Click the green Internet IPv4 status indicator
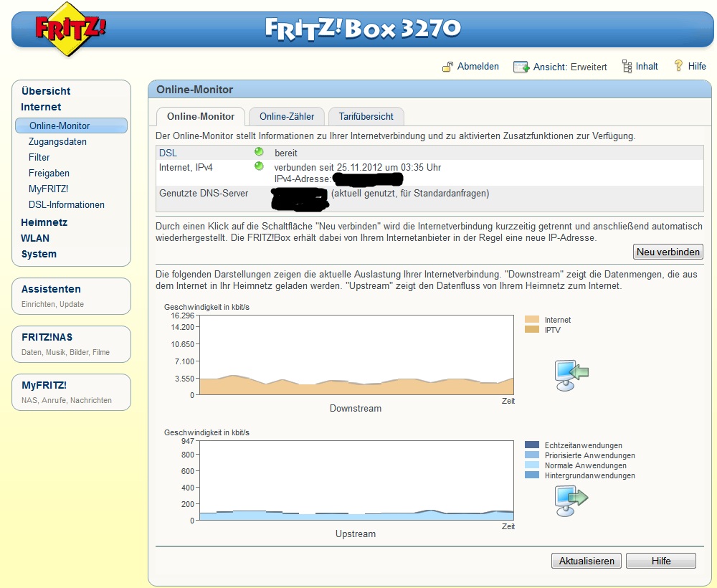This screenshot has width=717, height=588. tap(259, 166)
